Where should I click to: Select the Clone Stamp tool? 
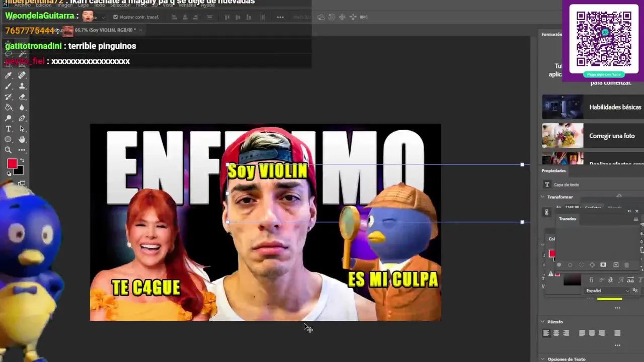pos(22,86)
